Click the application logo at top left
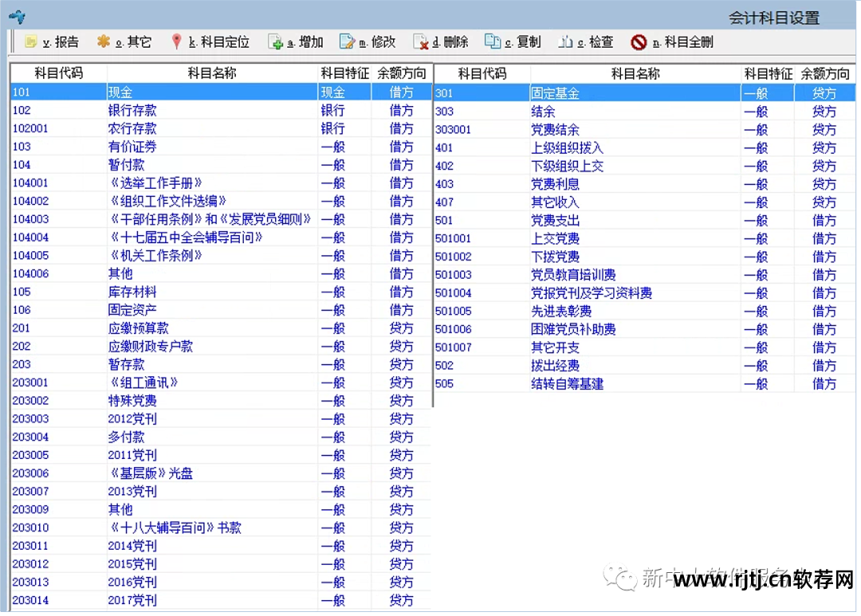This screenshot has height=616, width=861. pos(16,16)
